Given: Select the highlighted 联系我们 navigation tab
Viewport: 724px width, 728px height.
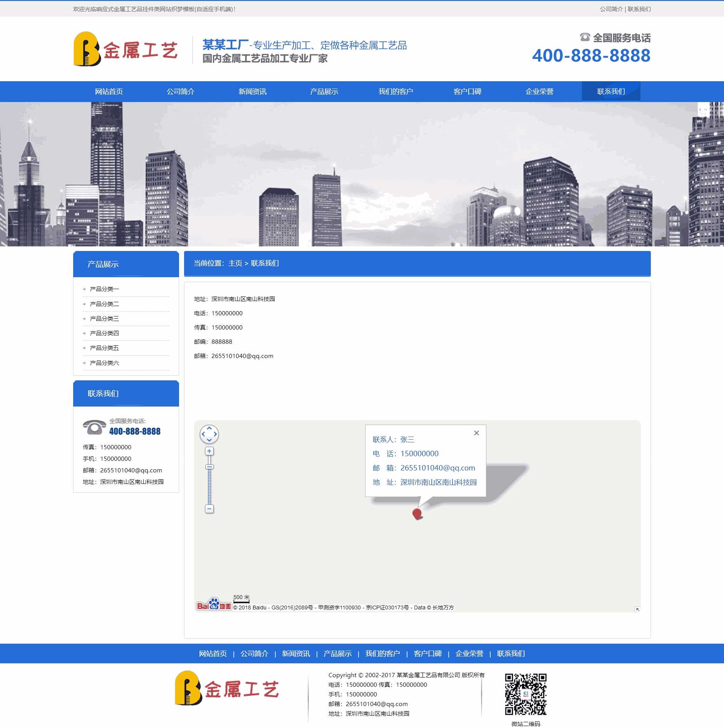Looking at the screenshot, I should click(x=611, y=91).
